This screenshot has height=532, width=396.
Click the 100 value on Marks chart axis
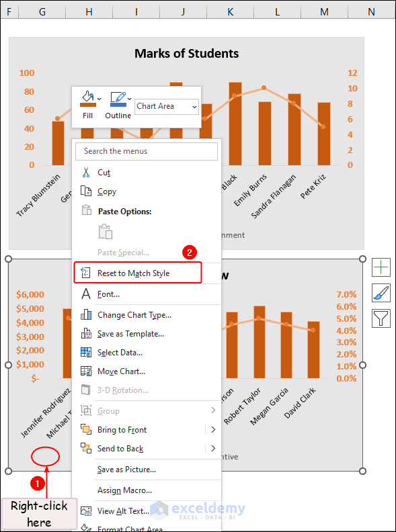(x=27, y=73)
